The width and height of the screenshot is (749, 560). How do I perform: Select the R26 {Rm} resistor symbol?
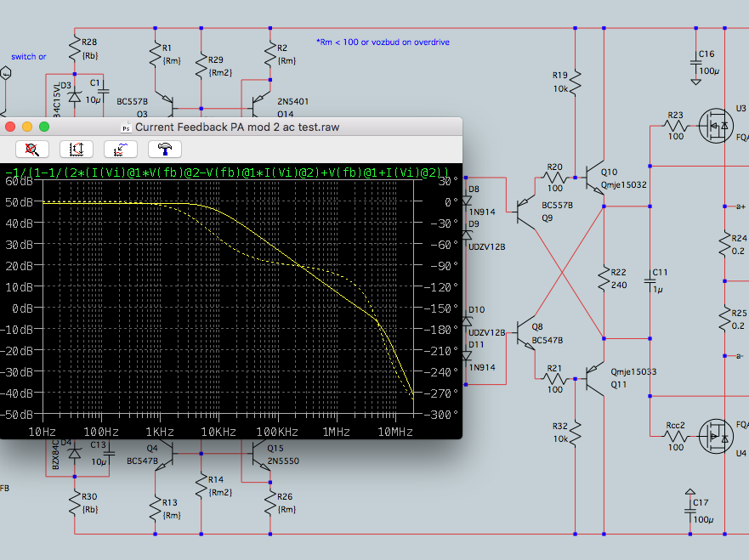(270, 503)
